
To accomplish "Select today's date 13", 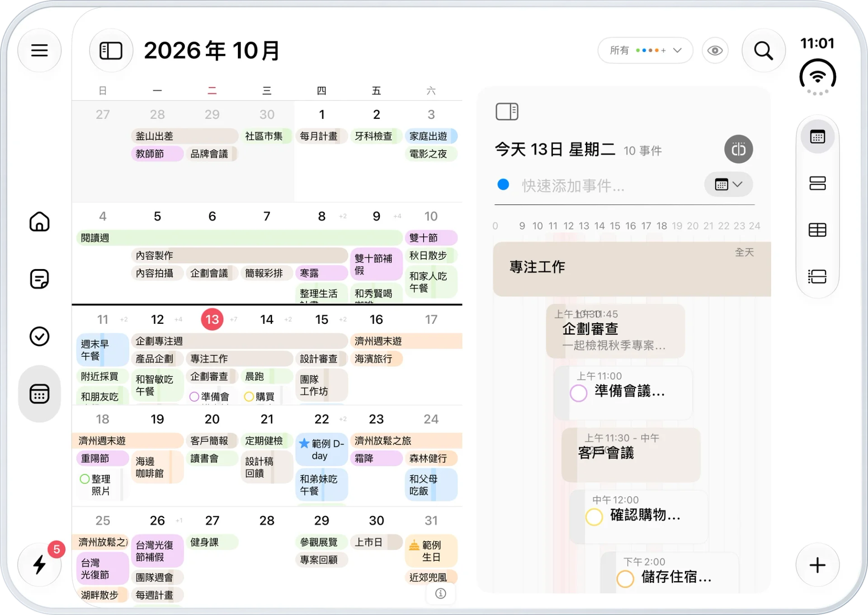I will (212, 319).
